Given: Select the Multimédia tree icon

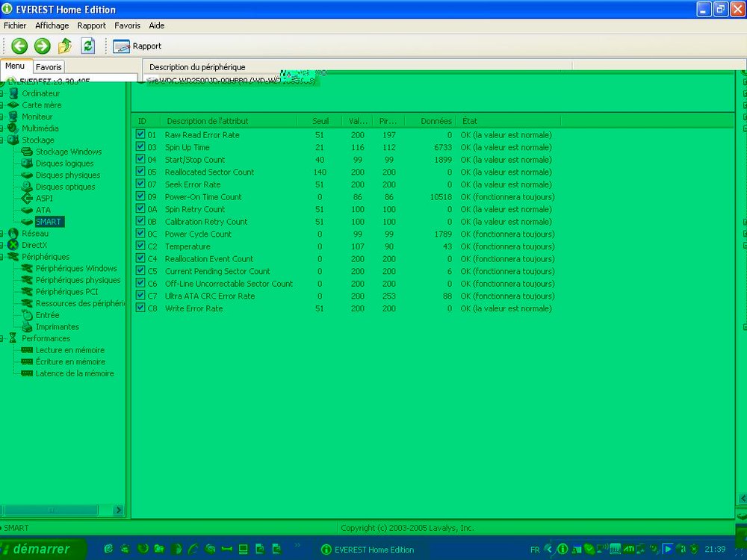Looking at the screenshot, I should tap(13, 128).
